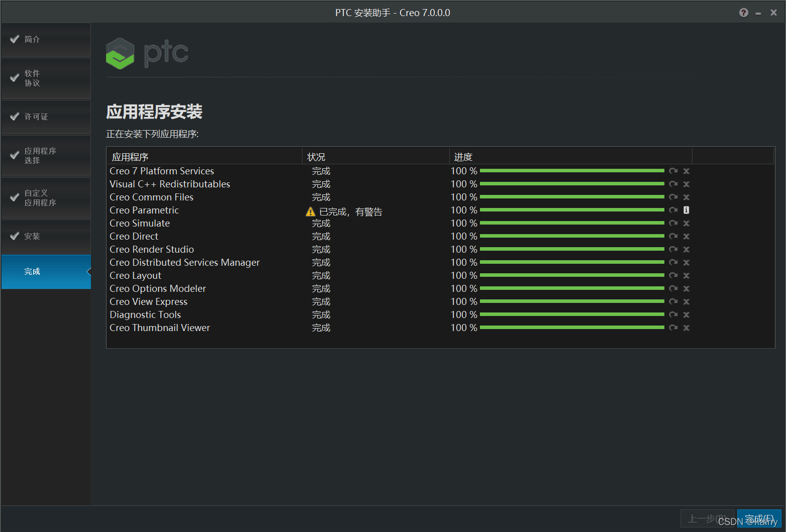Viewport: 786px width, 532px height.
Task: Go to the 安装 step
Action: click(46, 237)
